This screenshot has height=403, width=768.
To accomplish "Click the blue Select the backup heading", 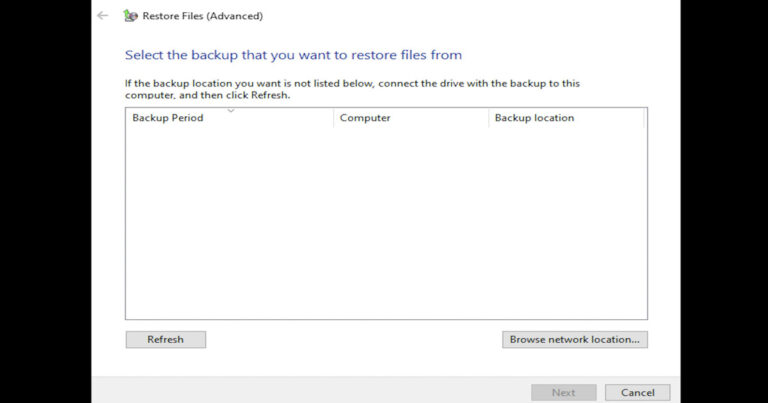I will (x=293, y=55).
